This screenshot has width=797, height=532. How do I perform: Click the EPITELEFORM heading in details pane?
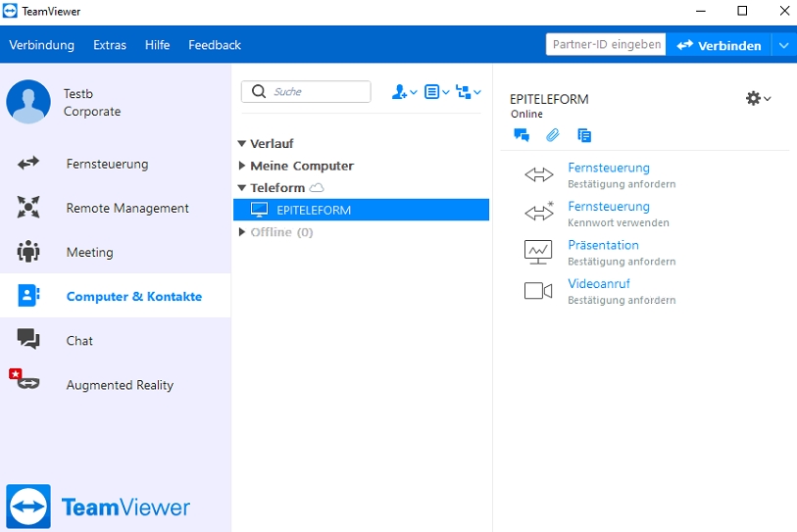pos(549,99)
